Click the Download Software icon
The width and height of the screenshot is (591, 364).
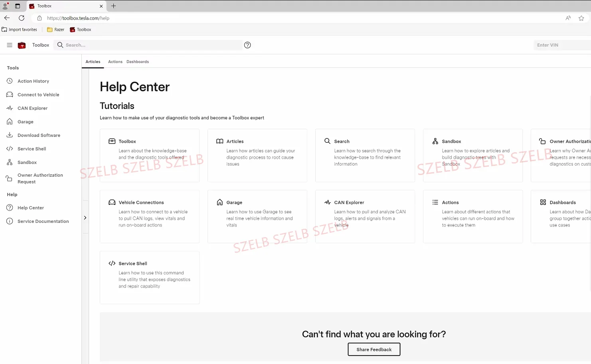(x=10, y=135)
